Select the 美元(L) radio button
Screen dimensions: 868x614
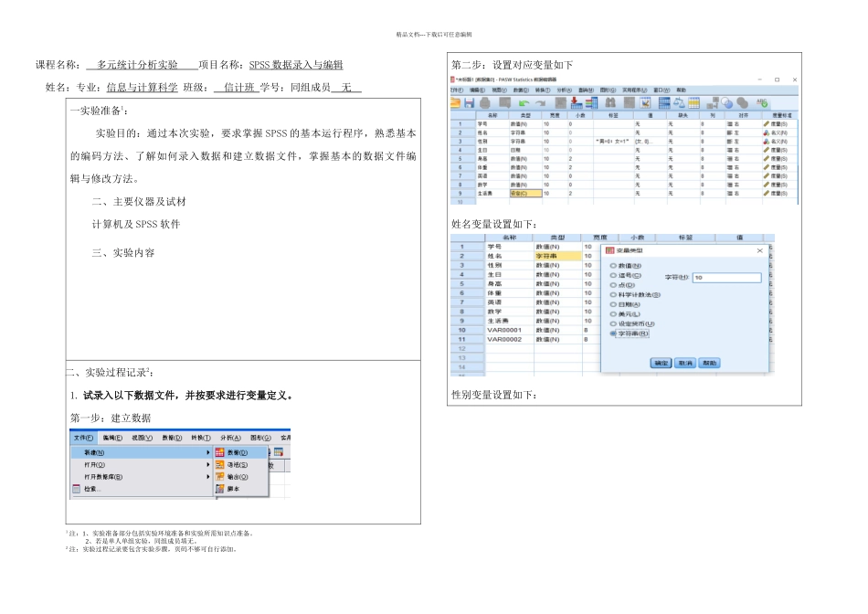pos(613,314)
